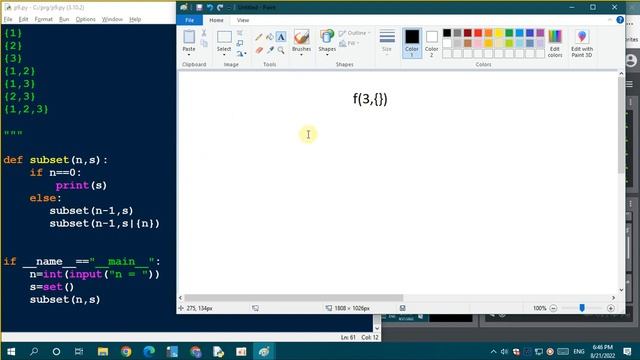The height and width of the screenshot is (360, 640).
Task: Open the Edit menu in the IDLE editor
Action: point(23,19)
